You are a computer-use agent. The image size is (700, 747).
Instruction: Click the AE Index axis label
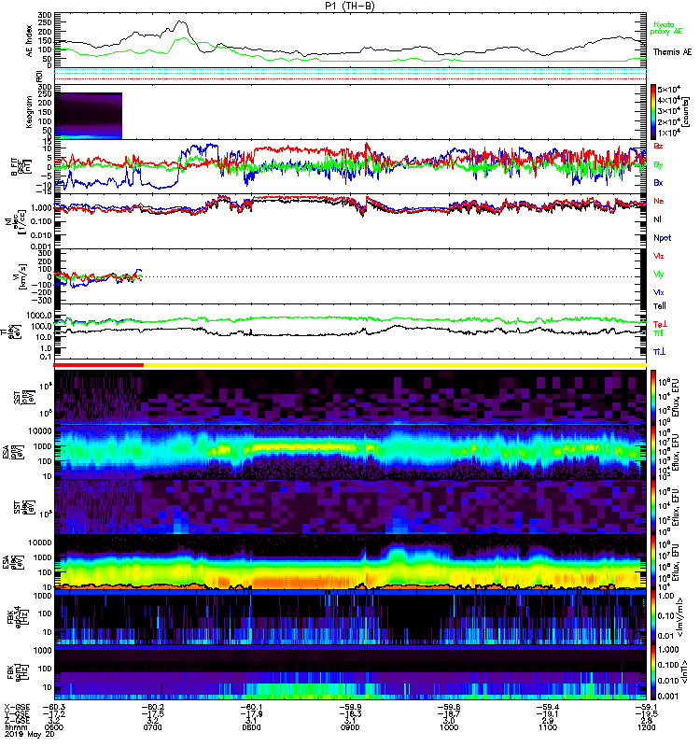(x=30, y=40)
